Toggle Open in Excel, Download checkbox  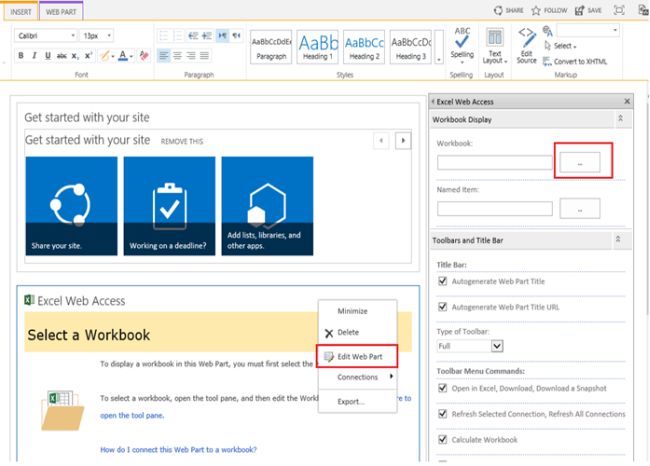point(443,388)
